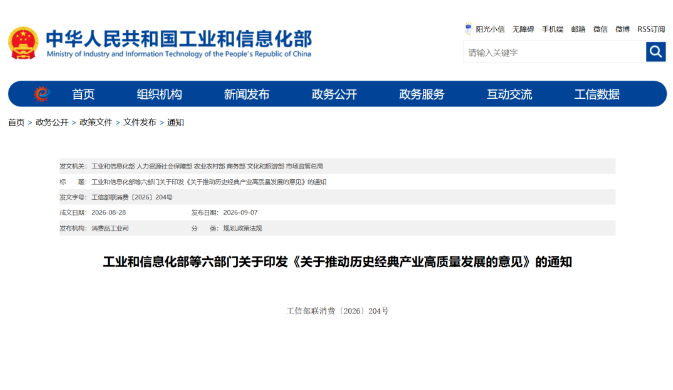Click the 分类 value 规划政策法规
The height and width of the screenshot is (390, 673).
click(x=243, y=228)
